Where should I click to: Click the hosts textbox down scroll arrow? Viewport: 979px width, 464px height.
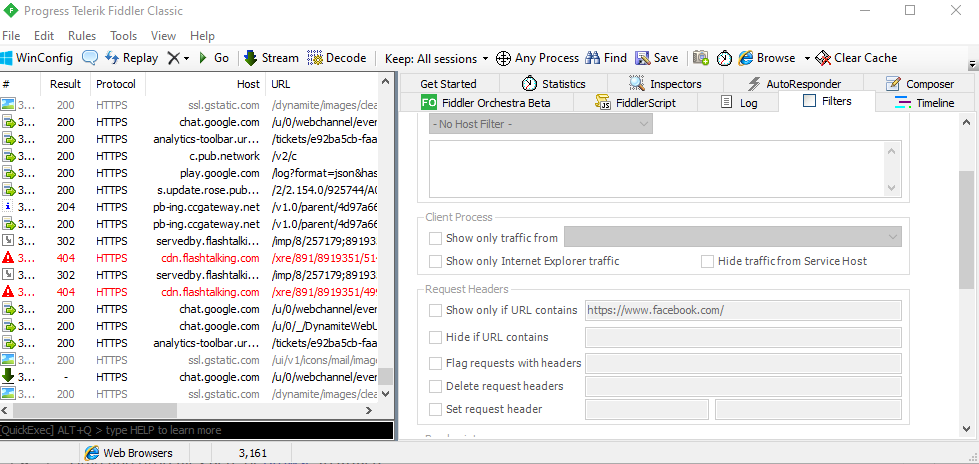pyautogui.click(x=892, y=188)
